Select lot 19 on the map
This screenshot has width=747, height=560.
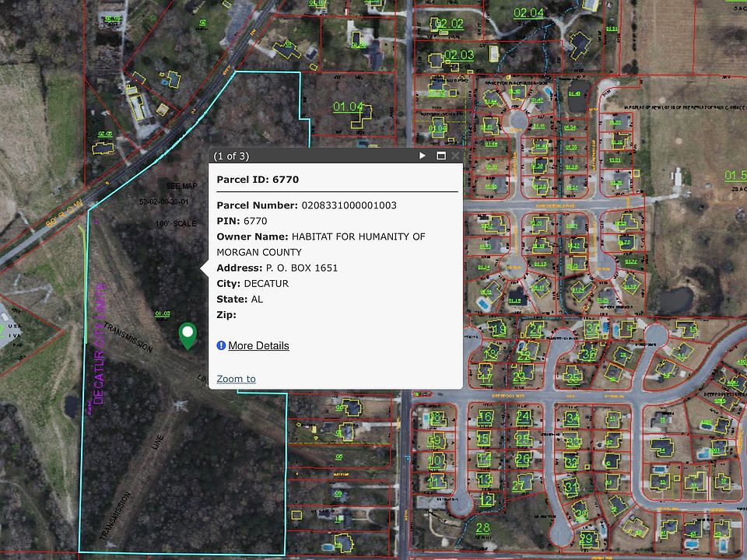point(500,330)
